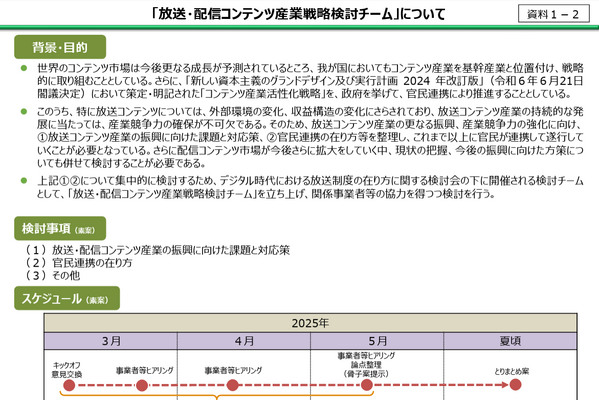Viewport: 599px width, 400px height.
Task: Click the 2025年 schedule header cell
Action: click(x=310, y=323)
